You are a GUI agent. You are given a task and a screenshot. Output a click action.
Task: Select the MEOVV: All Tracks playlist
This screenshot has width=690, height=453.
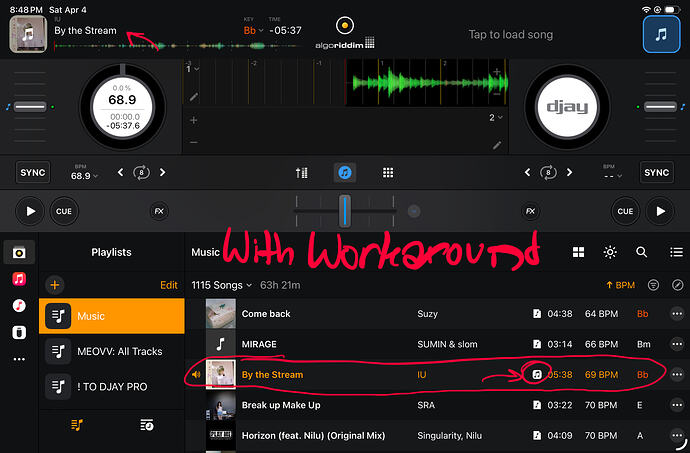(112, 351)
